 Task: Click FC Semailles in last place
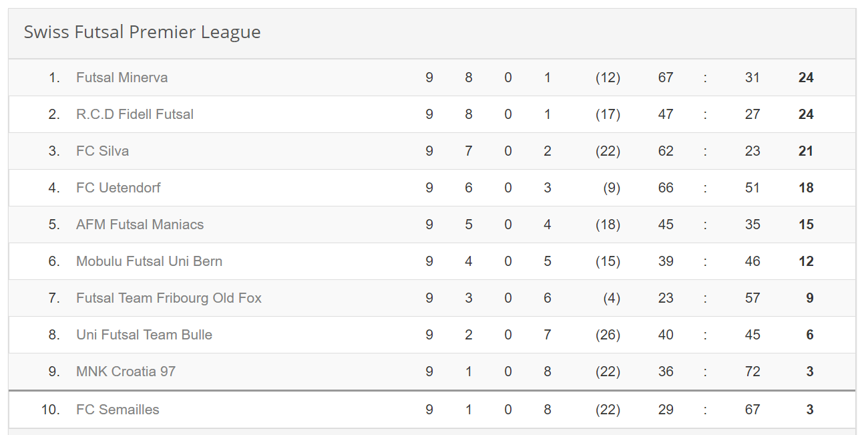tap(118, 410)
